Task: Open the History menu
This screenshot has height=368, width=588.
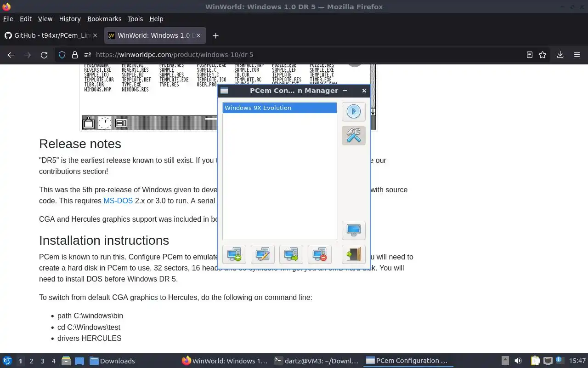Action: tap(70, 19)
